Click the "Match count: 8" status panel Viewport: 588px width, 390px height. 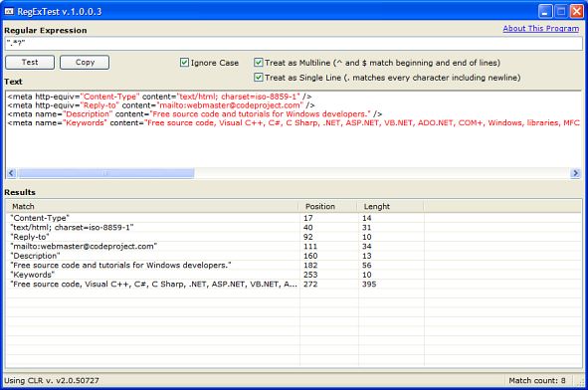coord(537,380)
